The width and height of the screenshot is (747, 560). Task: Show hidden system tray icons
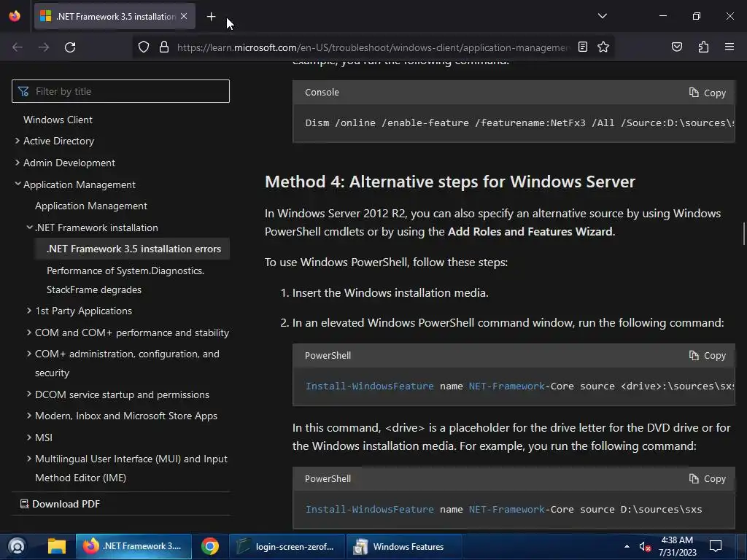tap(627, 546)
